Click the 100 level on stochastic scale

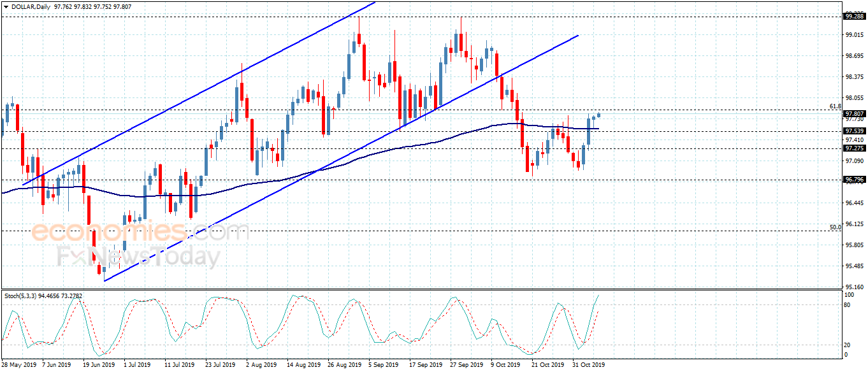pyautogui.click(x=849, y=296)
